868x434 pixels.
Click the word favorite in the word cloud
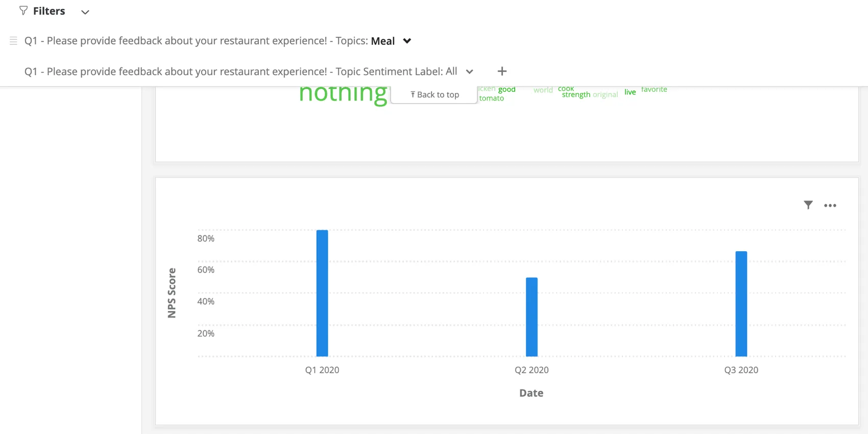654,89
